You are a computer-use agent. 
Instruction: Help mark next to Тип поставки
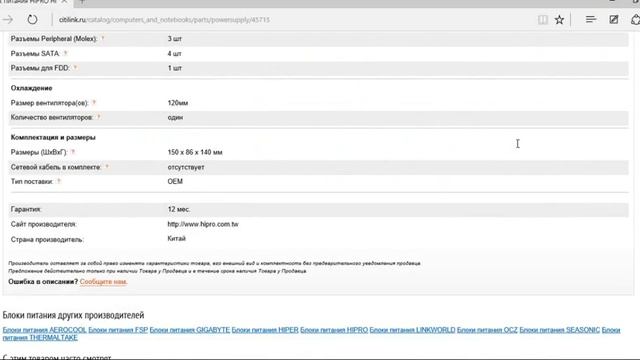[x=59, y=181]
